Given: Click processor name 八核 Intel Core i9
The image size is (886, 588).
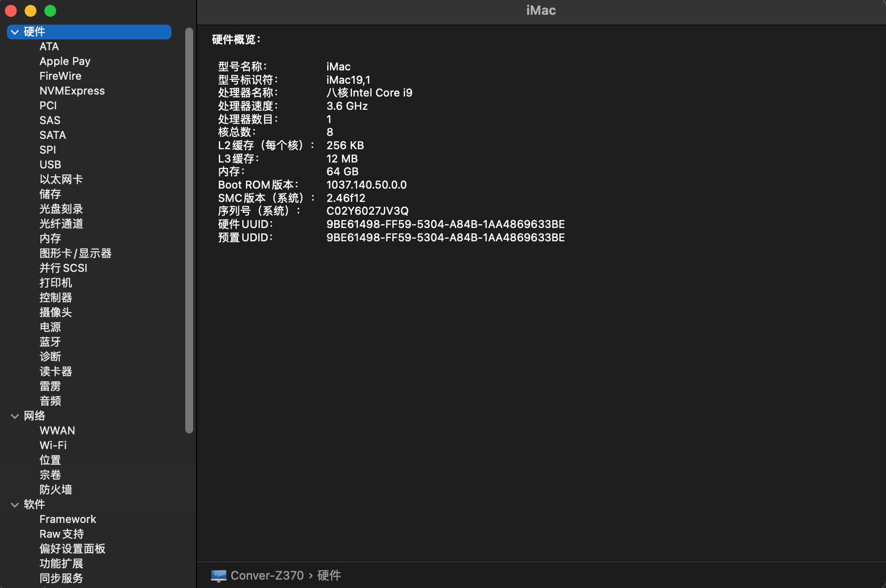Looking at the screenshot, I should pos(370,93).
